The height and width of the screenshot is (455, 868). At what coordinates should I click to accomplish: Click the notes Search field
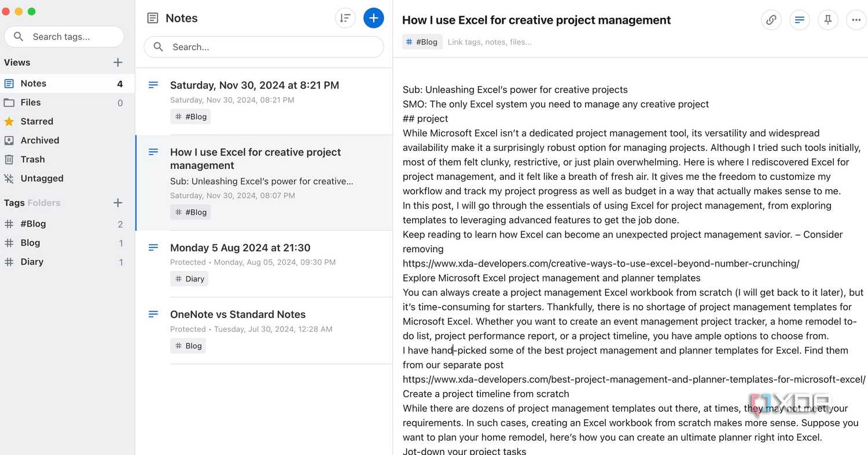coord(264,47)
